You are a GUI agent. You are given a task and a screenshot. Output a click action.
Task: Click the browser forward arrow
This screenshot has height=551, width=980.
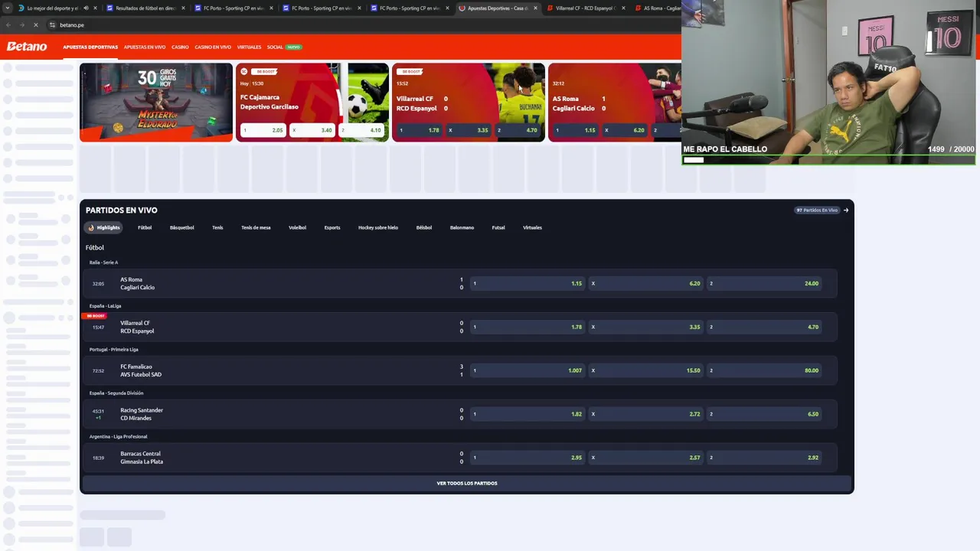click(21, 25)
